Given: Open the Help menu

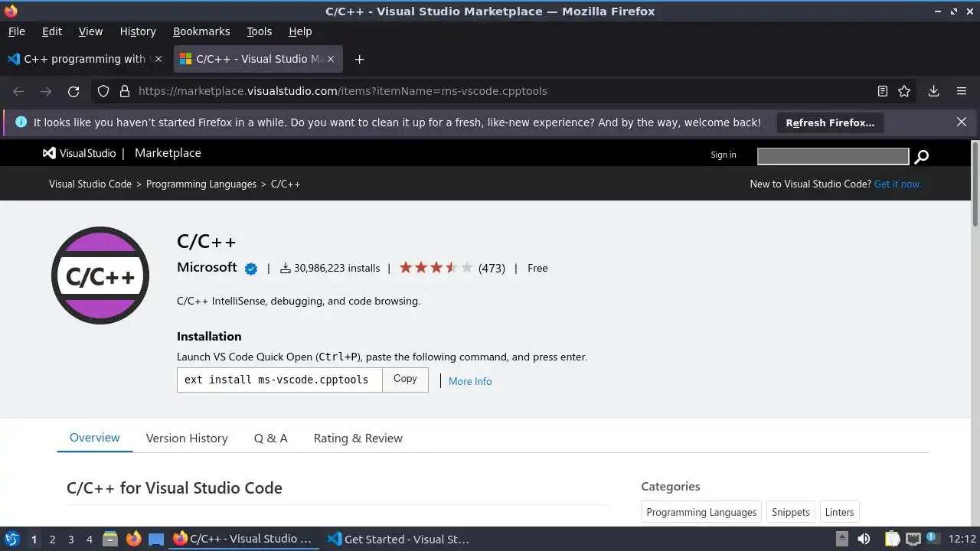Looking at the screenshot, I should [300, 31].
